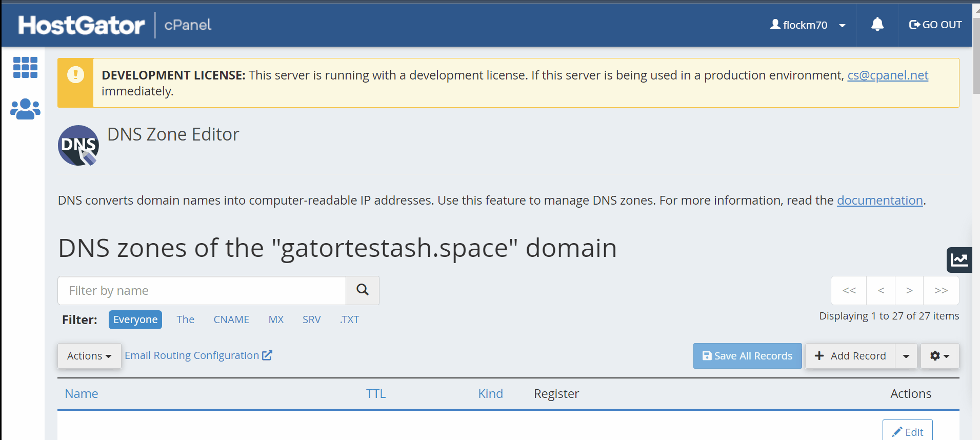Viewport: 980px width, 440px height.
Task: Expand the Add Record type arrow
Action: (x=906, y=356)
